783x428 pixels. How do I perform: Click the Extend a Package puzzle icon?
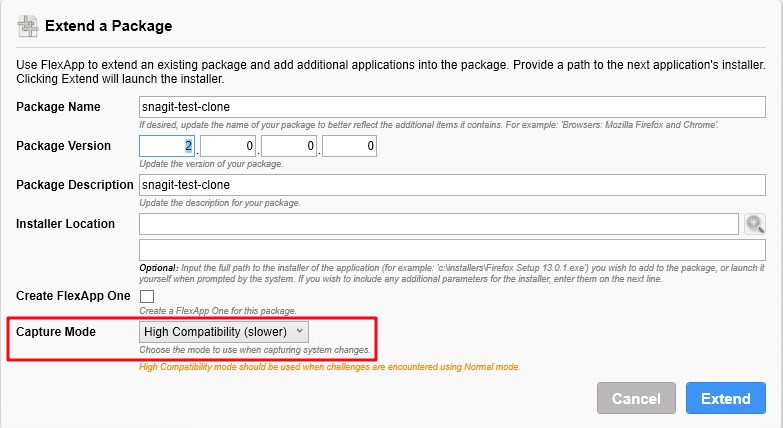pyautogui.click(x=27, y=26)
